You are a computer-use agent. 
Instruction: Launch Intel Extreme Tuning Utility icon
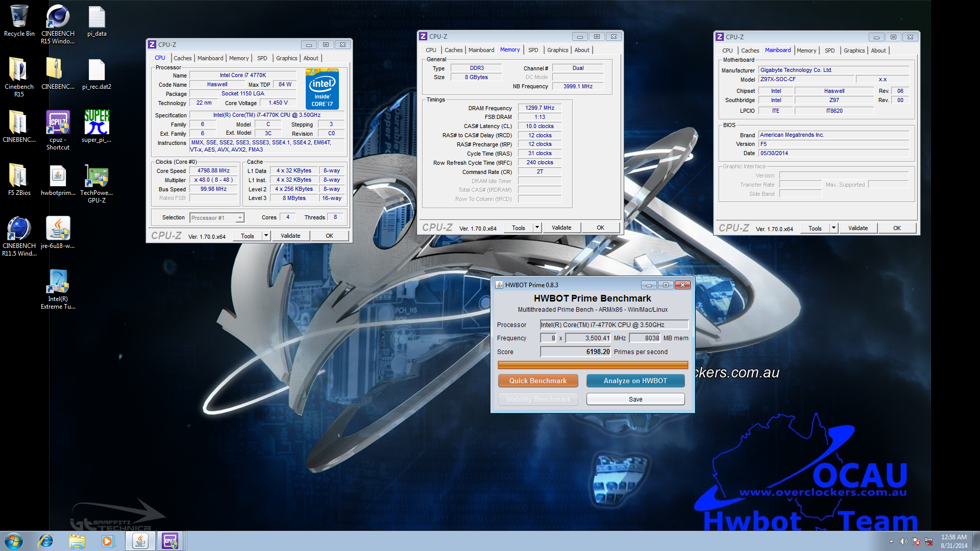(58, 290)
